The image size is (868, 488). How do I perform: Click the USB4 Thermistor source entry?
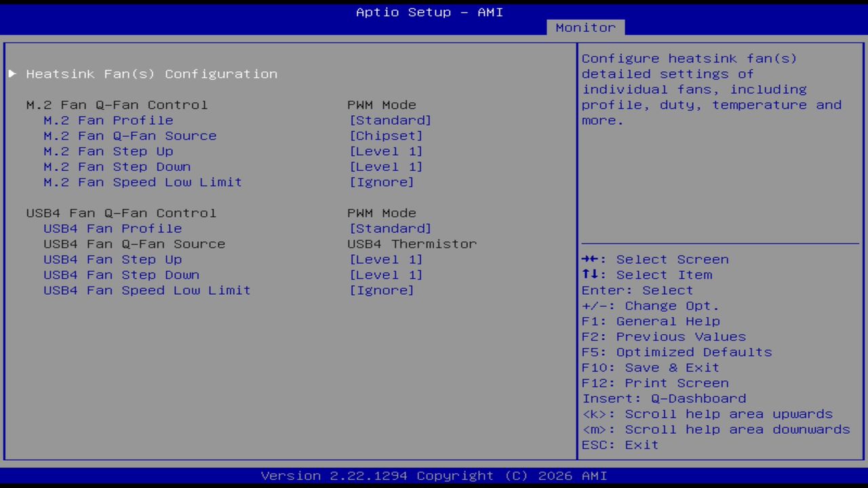412,244
